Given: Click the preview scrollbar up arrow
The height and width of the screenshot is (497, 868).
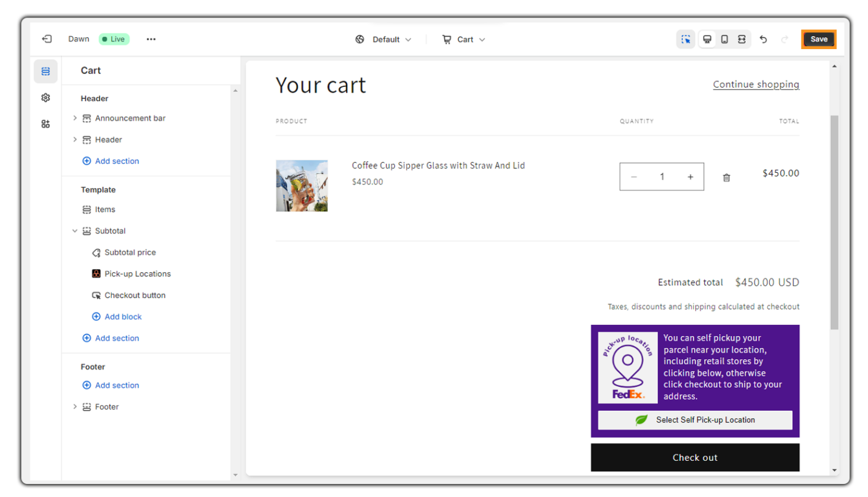Looking at the screenshot, I should point(834,66).
